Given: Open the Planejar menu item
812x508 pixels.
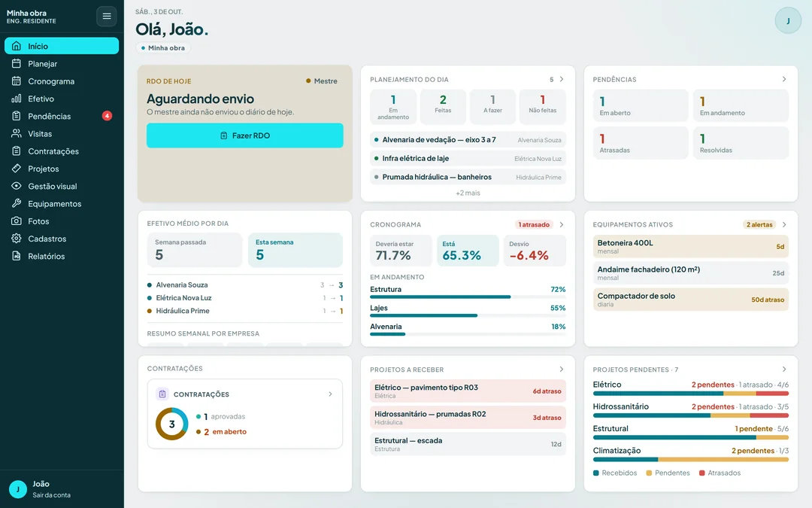Looking at the screenshot, I should pos(62,64).
